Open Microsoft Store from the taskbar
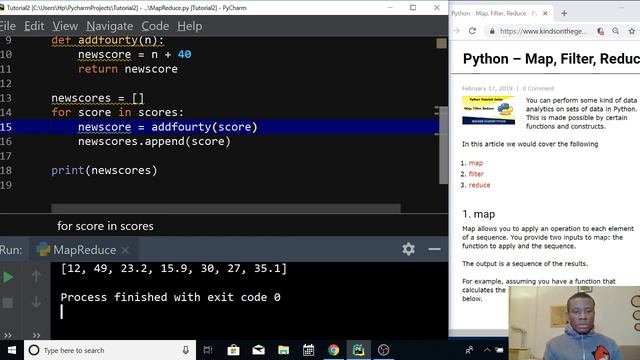The height and width of the screenshot is (360, 640). coord(233,350)
